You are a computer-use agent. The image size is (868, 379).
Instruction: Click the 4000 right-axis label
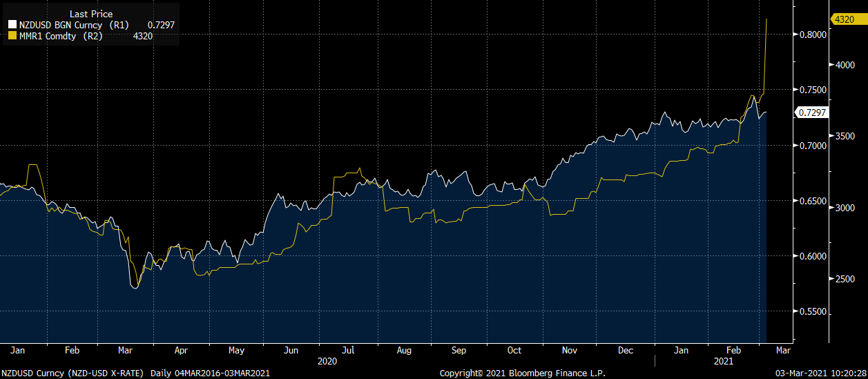click(846, 65)
